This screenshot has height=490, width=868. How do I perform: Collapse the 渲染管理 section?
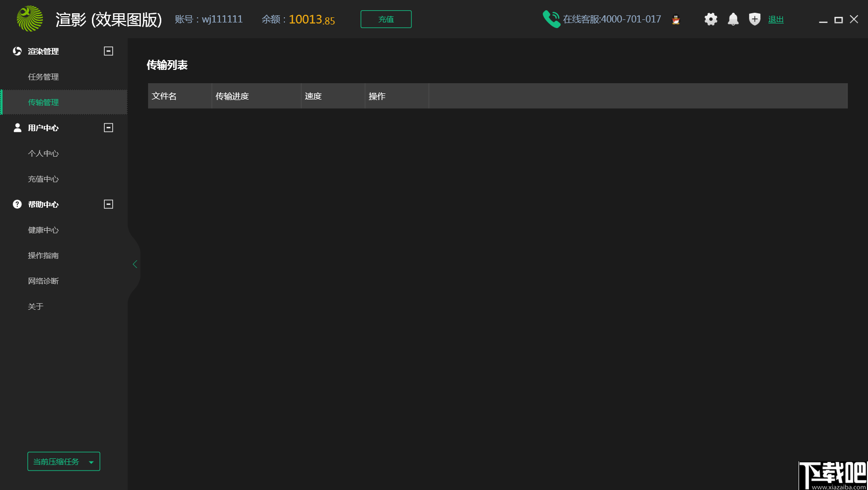pos(108,51)
